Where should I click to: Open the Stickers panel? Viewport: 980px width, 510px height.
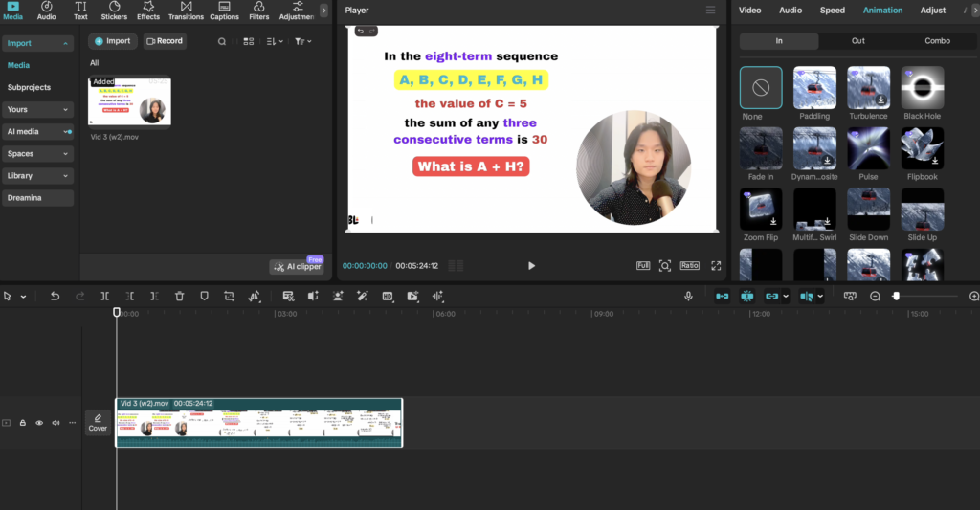[114, 11]
